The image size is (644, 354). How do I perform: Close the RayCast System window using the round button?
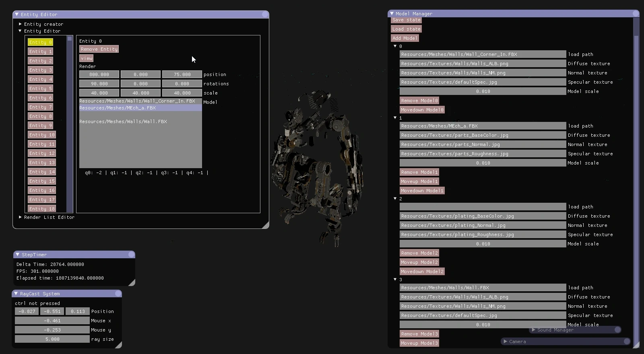[118, 294]
